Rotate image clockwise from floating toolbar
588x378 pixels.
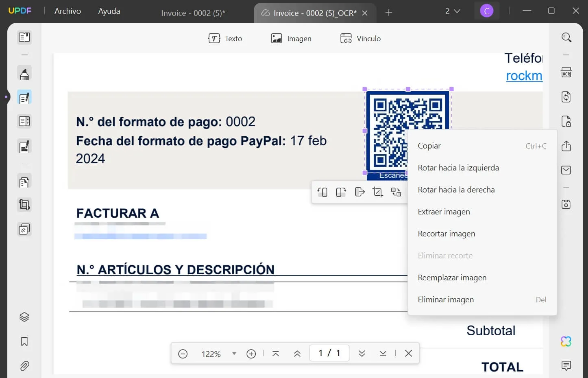point(341,192)
